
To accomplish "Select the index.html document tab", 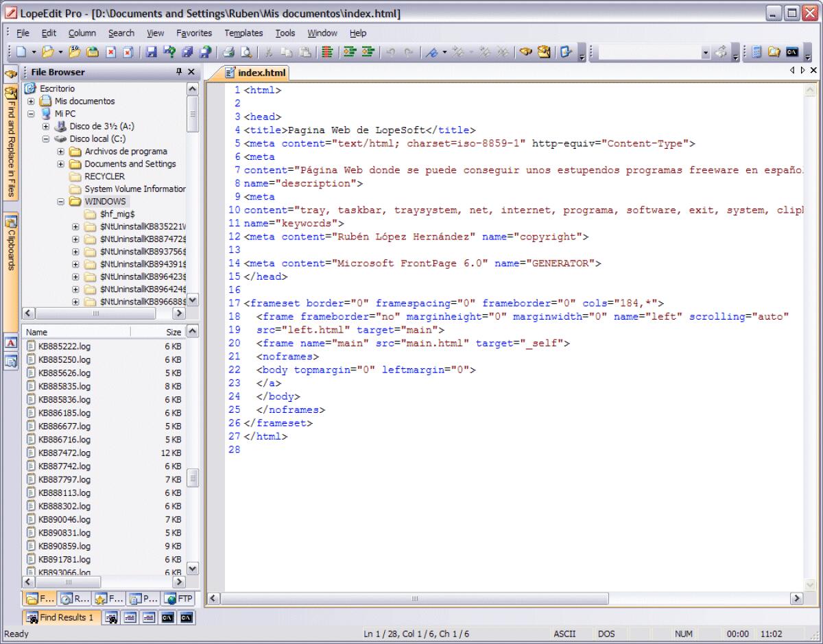I will click(257, 73).
